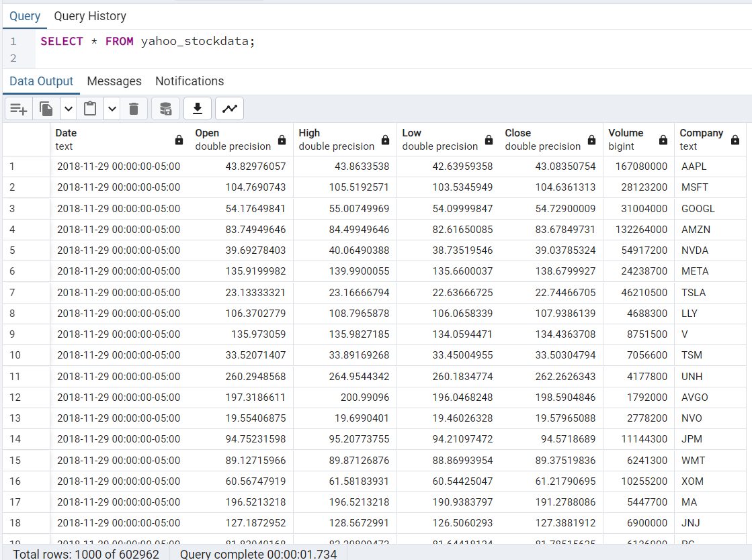This screenshot has height=560, width=752.
Task: Paste rows into the data grid
Action: pyautogui.click(x=90, y=108)
